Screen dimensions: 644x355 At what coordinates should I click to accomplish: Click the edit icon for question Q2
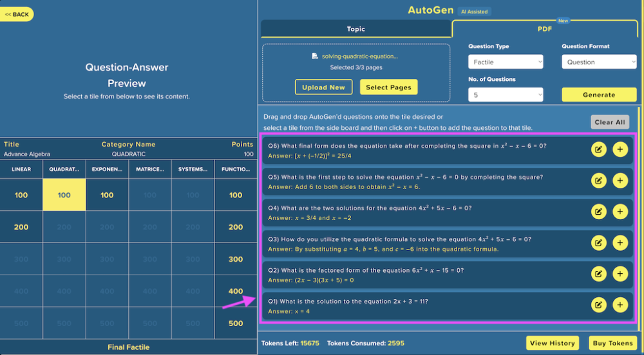coord(598,274)
